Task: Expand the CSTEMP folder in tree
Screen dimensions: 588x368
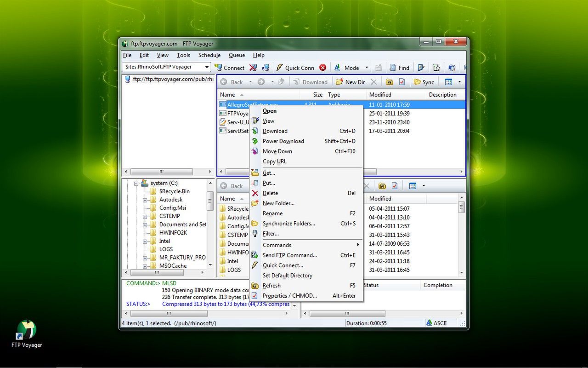Action: 145,216
